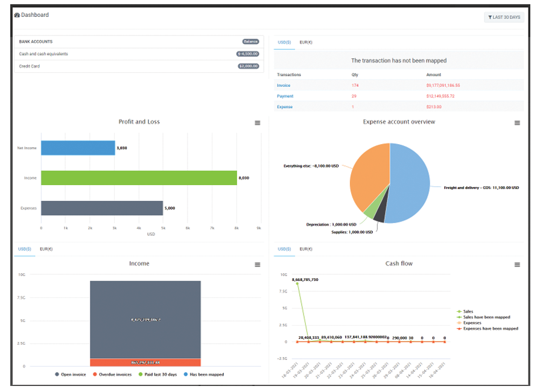Open the Expense account overview chart menu
This screenshot has height=392, width=543.
click(517, 123)
